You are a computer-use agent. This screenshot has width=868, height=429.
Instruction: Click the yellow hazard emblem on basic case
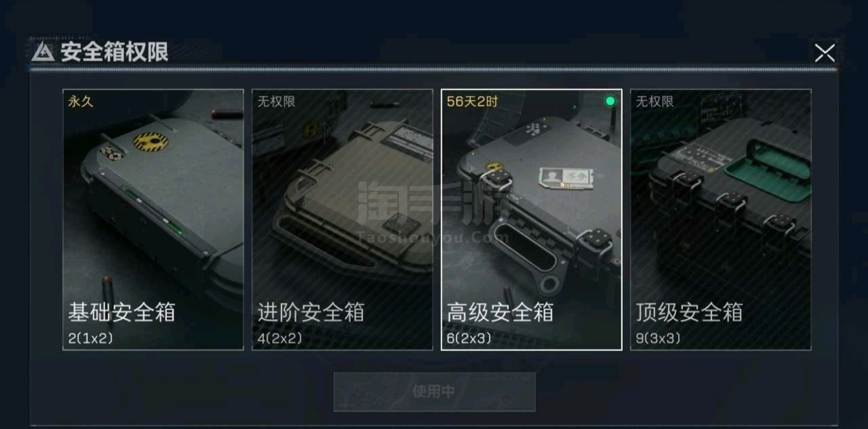[151, 142]
